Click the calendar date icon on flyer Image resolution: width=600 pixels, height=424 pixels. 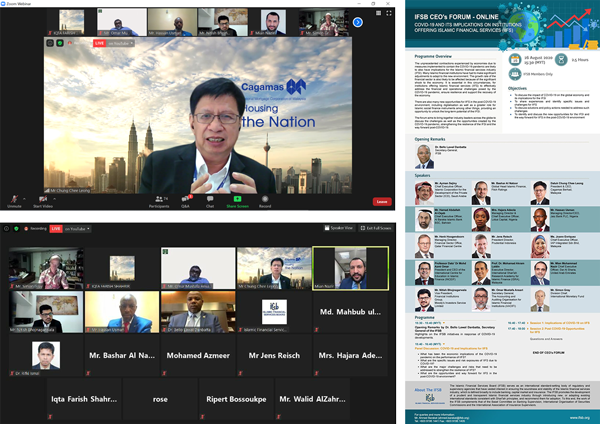pyautogui.click(x=515, y=60)
